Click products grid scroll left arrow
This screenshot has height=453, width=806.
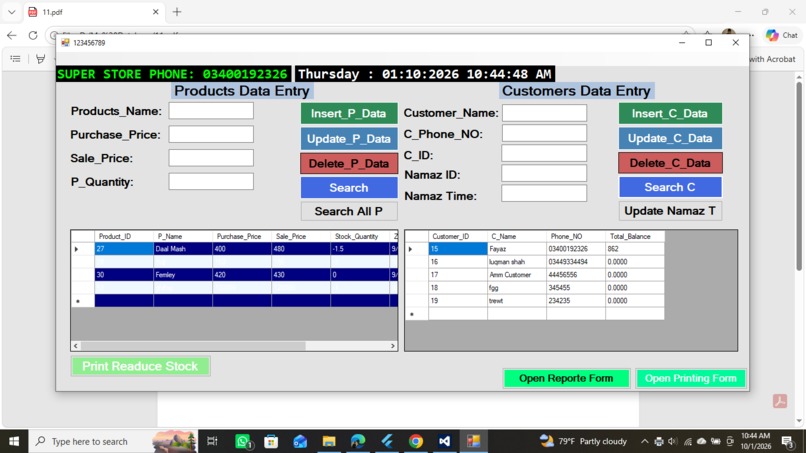coord(76,346)
